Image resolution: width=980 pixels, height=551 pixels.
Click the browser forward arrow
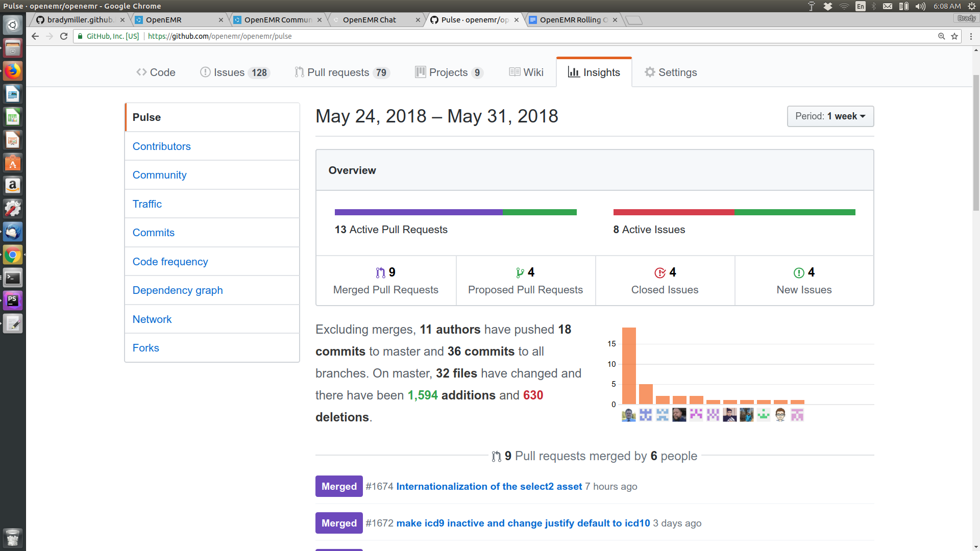click(50, 36)
